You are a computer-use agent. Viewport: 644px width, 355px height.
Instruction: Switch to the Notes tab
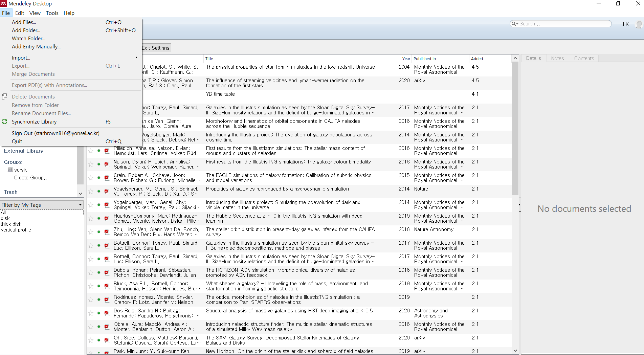pyautogui.click(x=557, y=58)
